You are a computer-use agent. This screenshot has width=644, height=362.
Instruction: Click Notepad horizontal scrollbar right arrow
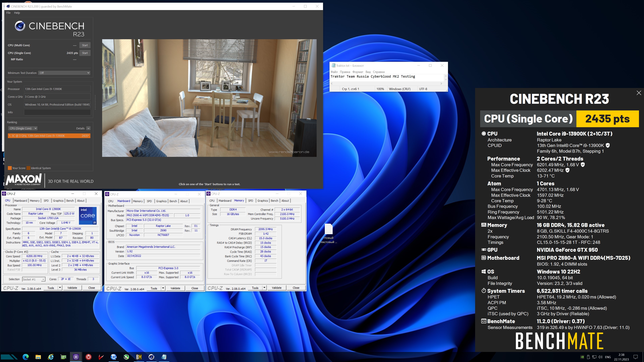point(441,83)
